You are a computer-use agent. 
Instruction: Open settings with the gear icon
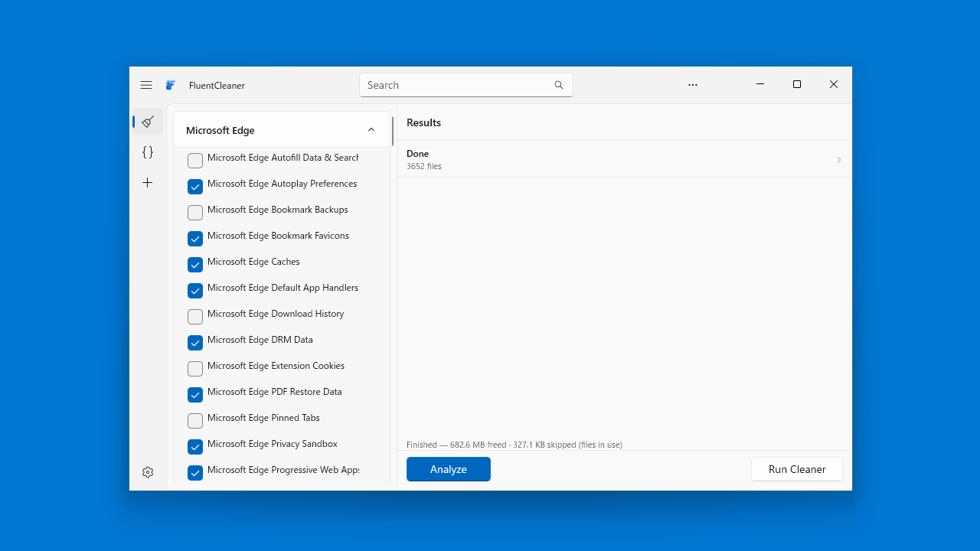point(148,472)
